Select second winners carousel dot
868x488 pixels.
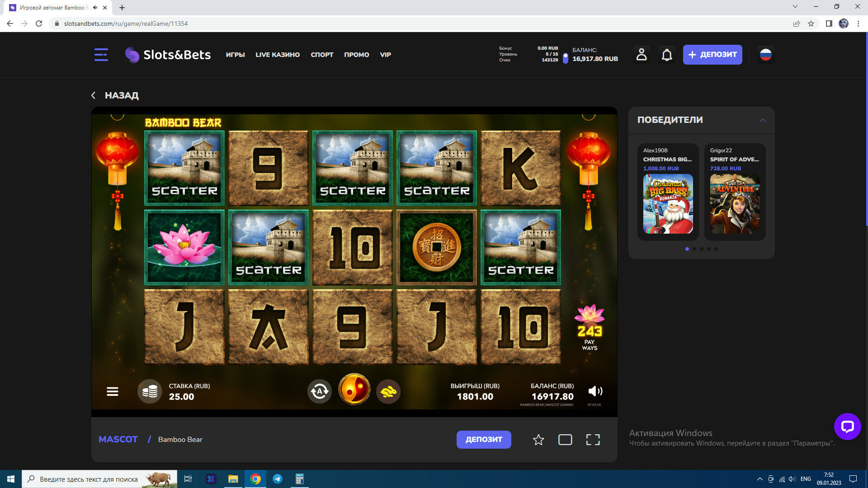(694, 249)
